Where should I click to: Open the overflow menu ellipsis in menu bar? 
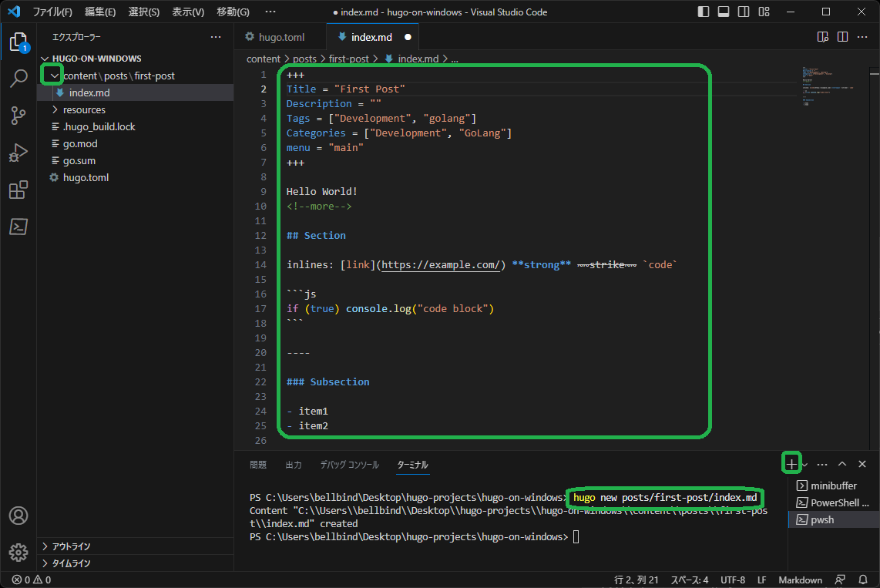click(270, 12)
